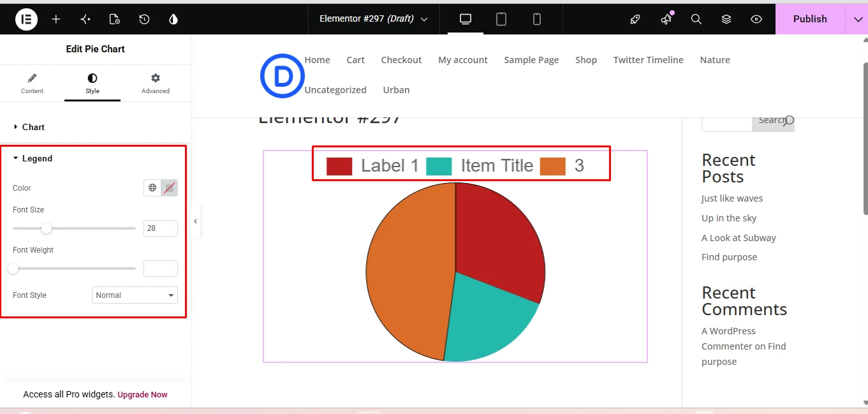This screenshot has width=868, height=414.
Task: Click the Font Size slider handle
Action: coord(47,228)
